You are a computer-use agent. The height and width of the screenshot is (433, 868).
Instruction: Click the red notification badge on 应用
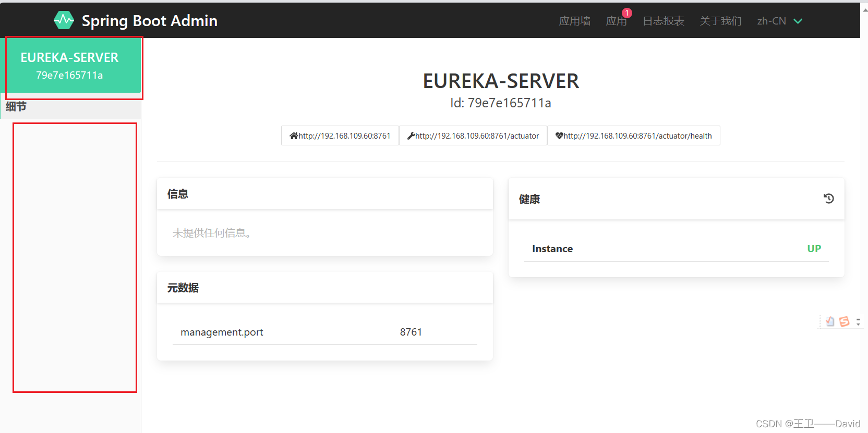pyautogui.click(x=626, y=13)
